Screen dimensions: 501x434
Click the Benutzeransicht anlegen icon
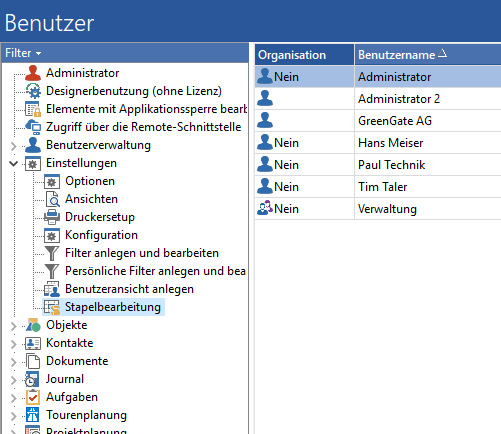(52, 289)
